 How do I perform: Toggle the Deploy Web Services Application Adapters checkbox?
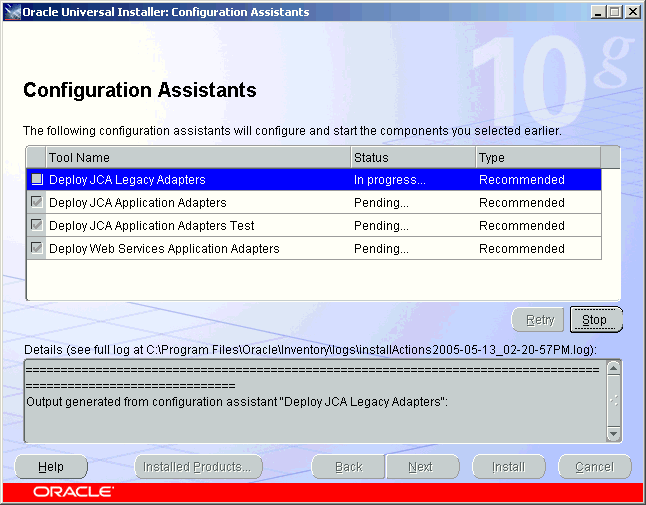pyautogui.click(x=37, y=248)
